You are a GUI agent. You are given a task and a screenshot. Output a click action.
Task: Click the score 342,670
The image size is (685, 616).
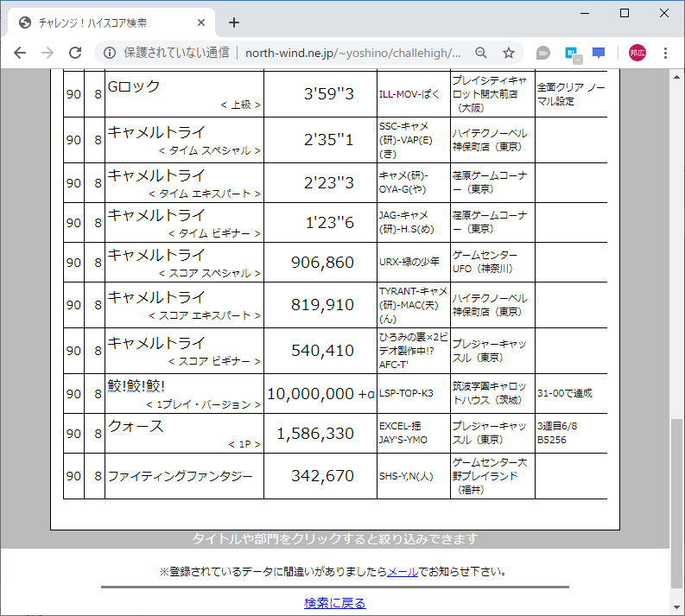point(322,476)
